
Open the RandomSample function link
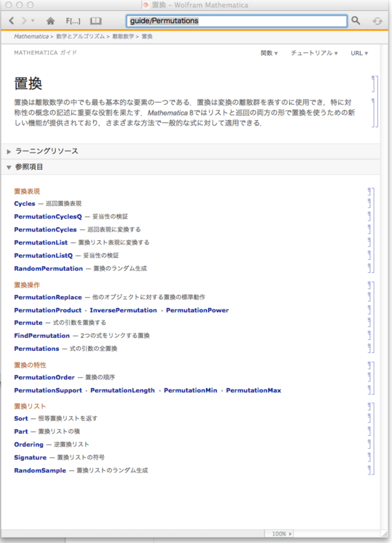40,470
